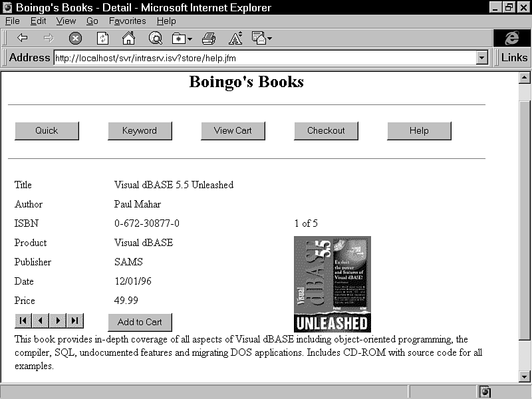532x399 pixels.
Task: Jump to first book record
Action: coord(23,321)
